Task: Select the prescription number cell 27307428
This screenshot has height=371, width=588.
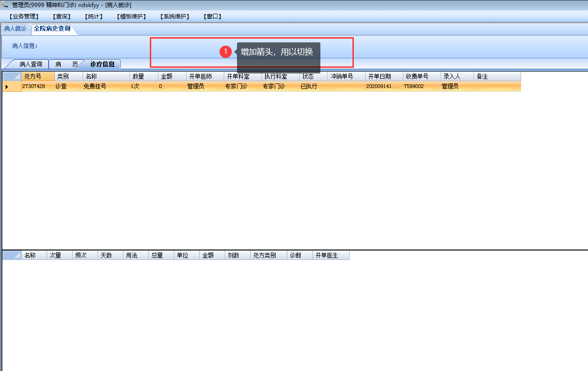Action: point(38,87)
